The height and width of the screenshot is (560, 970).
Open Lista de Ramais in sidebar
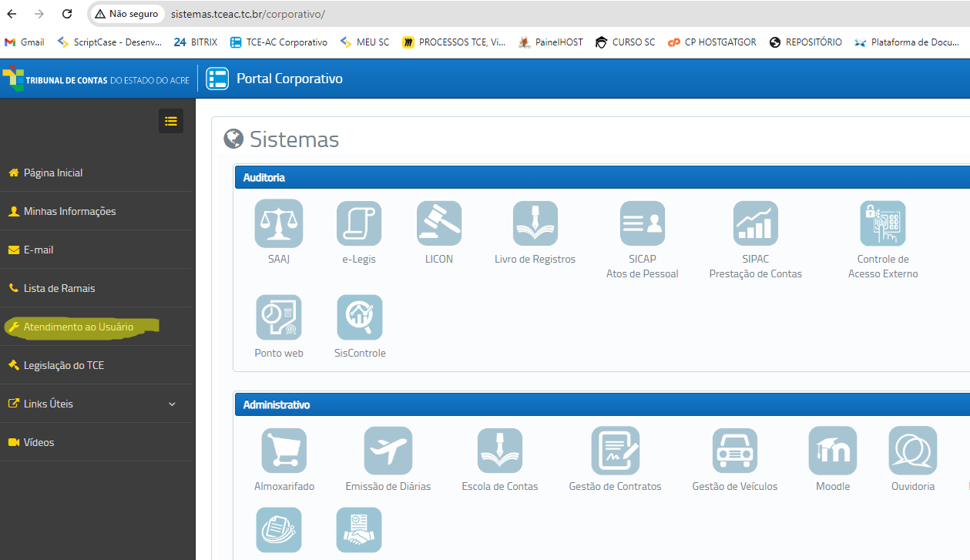click(x=96, y=288)
